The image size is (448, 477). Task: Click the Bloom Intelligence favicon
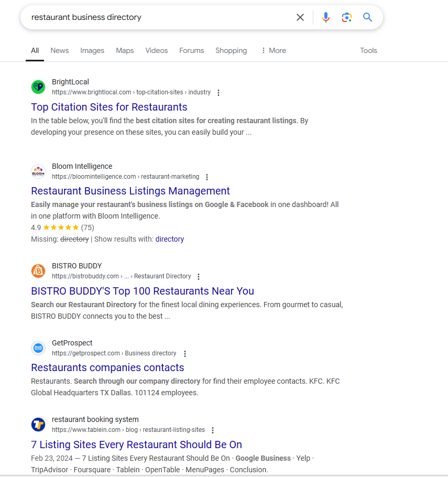point(38,171)
